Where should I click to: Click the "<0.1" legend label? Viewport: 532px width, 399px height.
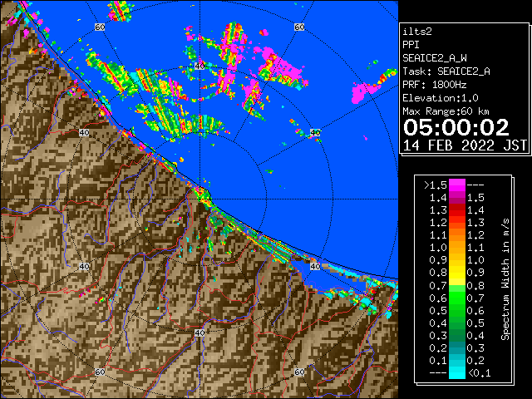point(479,373)
